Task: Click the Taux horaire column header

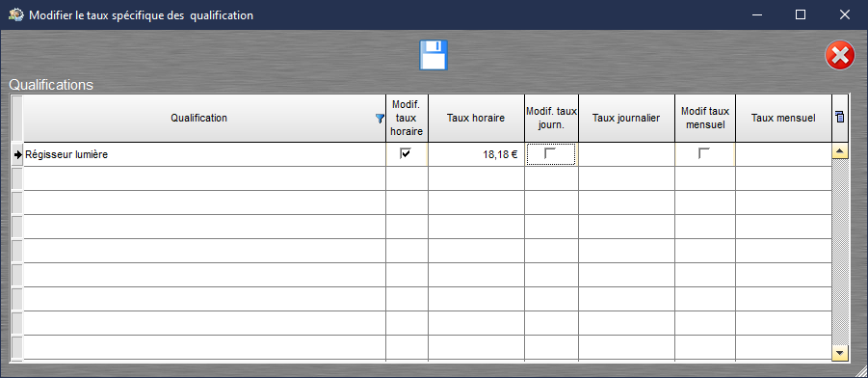Action: point(476,118)
